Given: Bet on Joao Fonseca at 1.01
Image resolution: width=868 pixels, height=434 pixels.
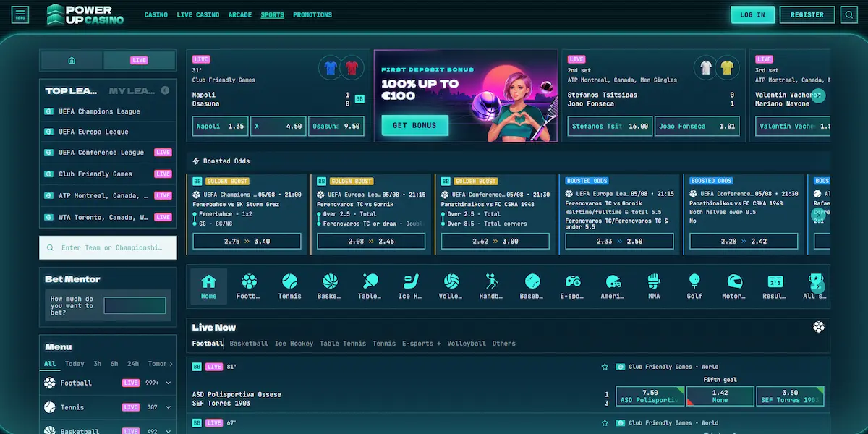Looking at the screenshot, I should [697, 126].
